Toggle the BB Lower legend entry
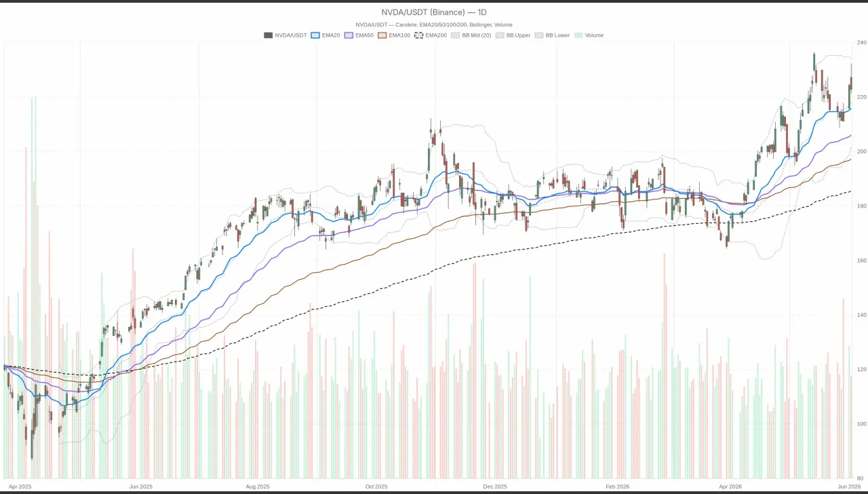 coord(553,35)
